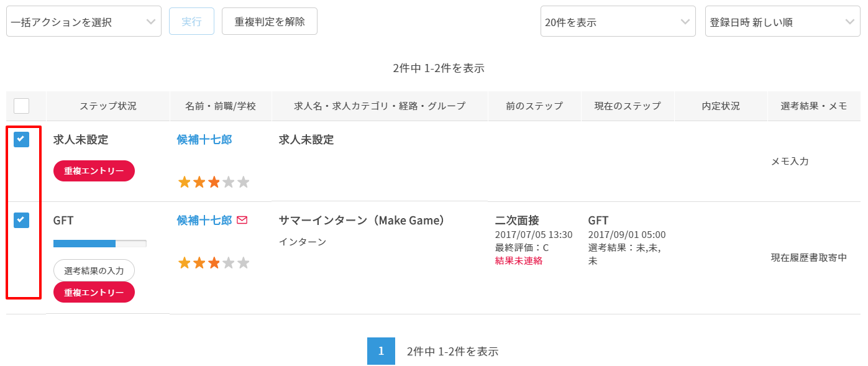The image size is (868, 366).
Task: Uncheck the 求人未設定 row checkbox
Action: [x=21, y=140]
